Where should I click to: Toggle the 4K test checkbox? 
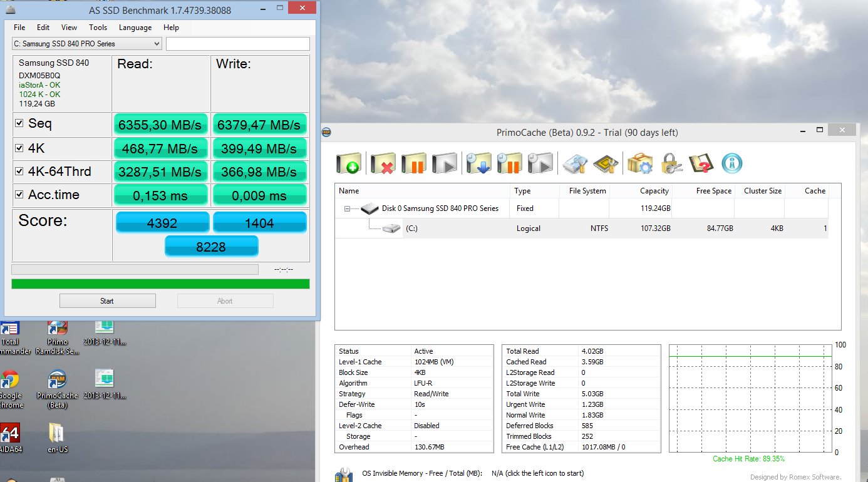click(x=19, y=148)
